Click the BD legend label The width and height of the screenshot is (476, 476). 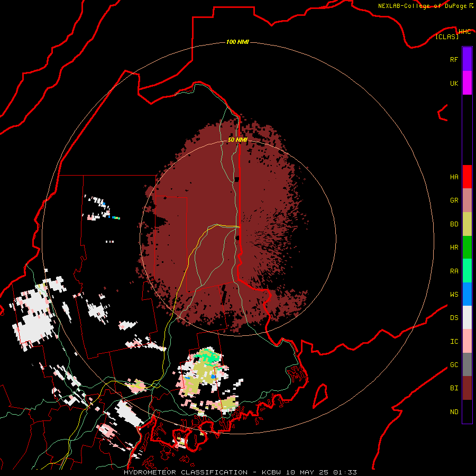click(x=454, y=224)
